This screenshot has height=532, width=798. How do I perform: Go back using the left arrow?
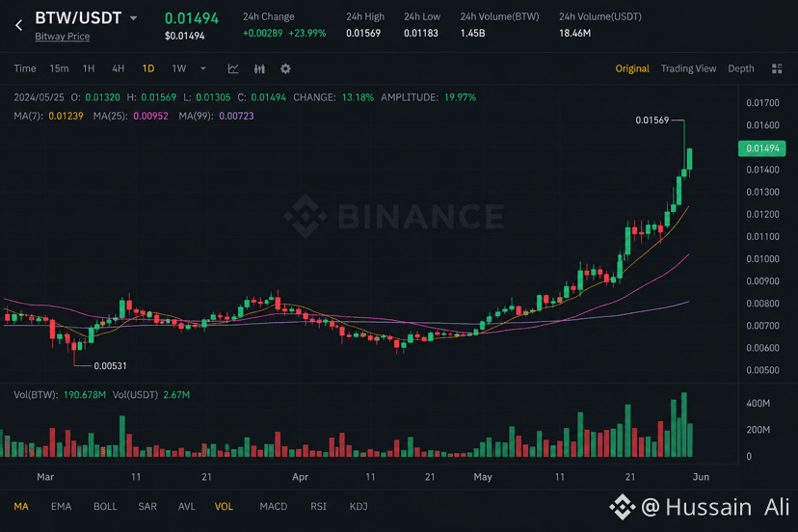[19, 25]
